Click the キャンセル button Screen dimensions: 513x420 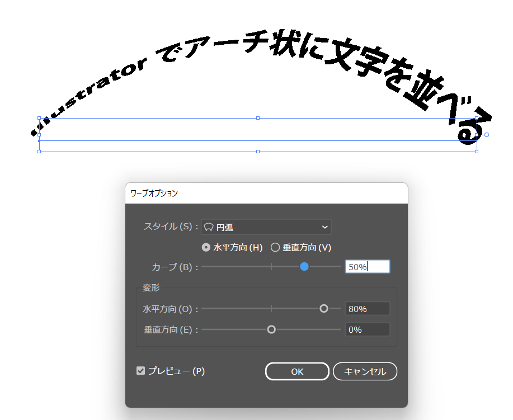[365, 371]
